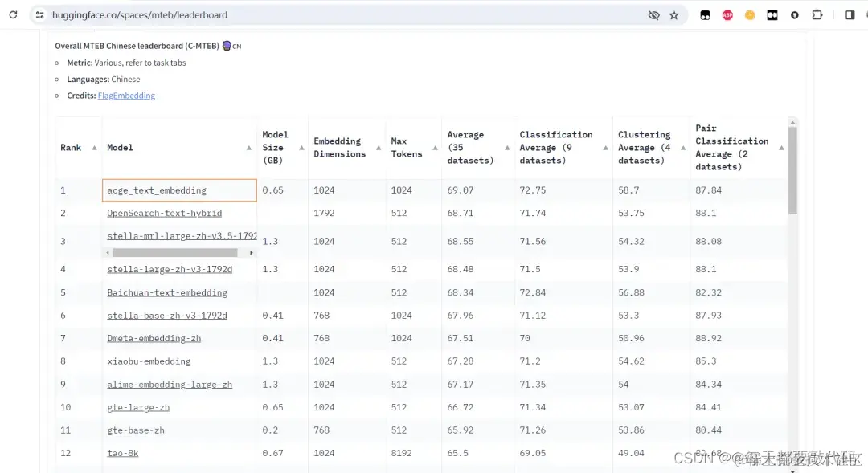
Task: Open Baichuan-text-embedding model link
Action: click(x=167, y=292)
